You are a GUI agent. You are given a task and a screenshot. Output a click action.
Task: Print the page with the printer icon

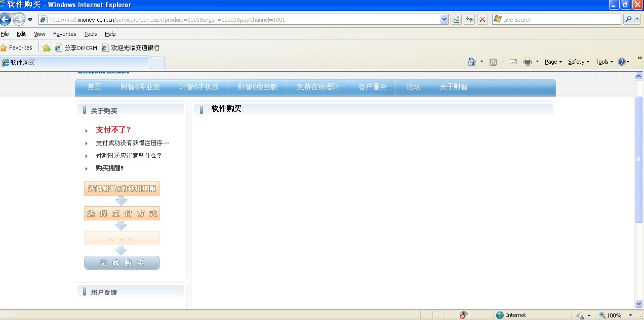528,62
